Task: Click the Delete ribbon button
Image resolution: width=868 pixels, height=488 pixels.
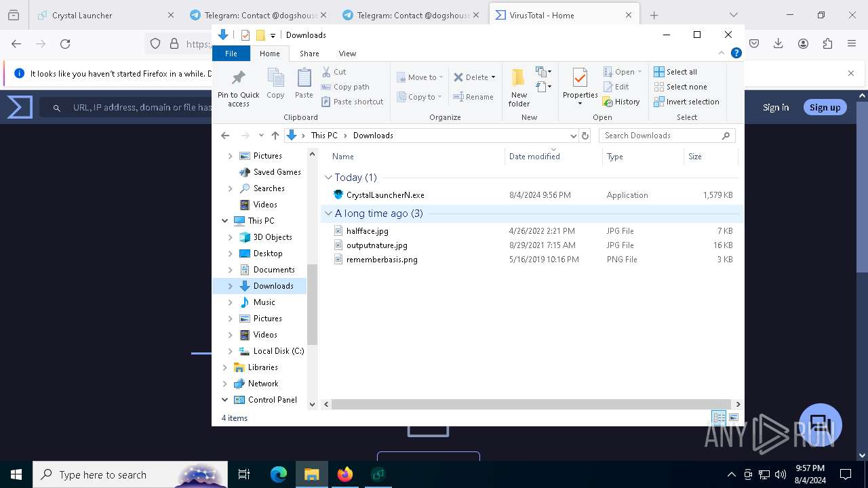Action: tap(474, 77)
